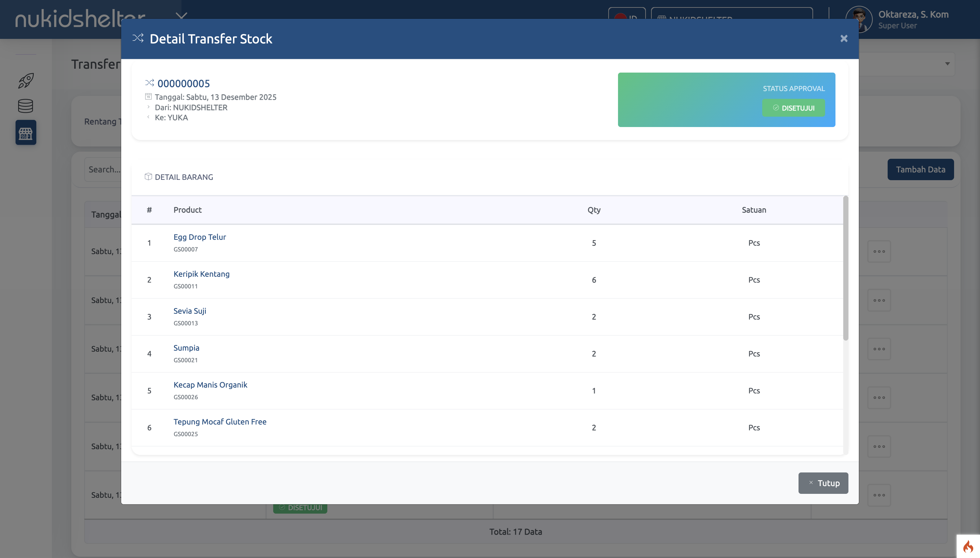980x558 pixels.
Task: Open the database stack sidebar icon
Action: [x=26, y=106]
